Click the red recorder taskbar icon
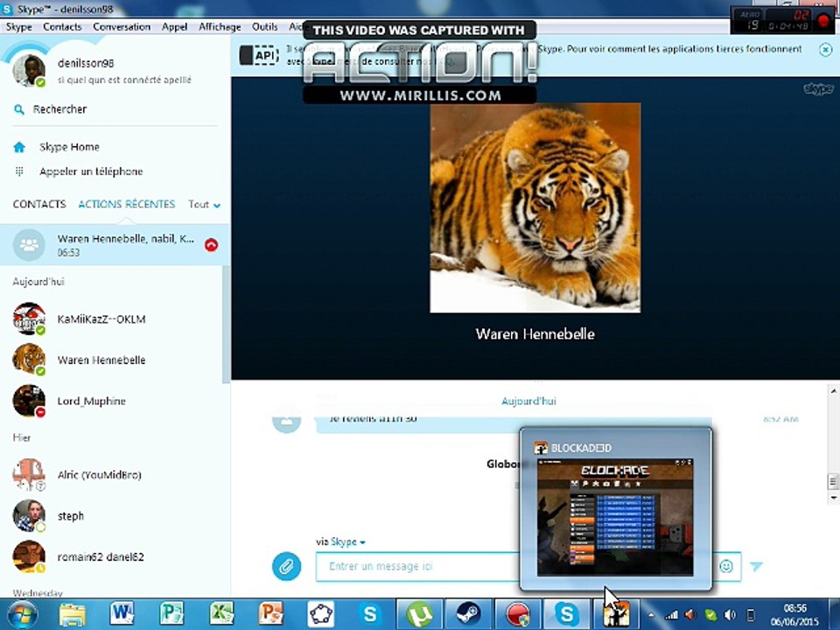This screenshot has height=630, width=840. tap(518, 614)
